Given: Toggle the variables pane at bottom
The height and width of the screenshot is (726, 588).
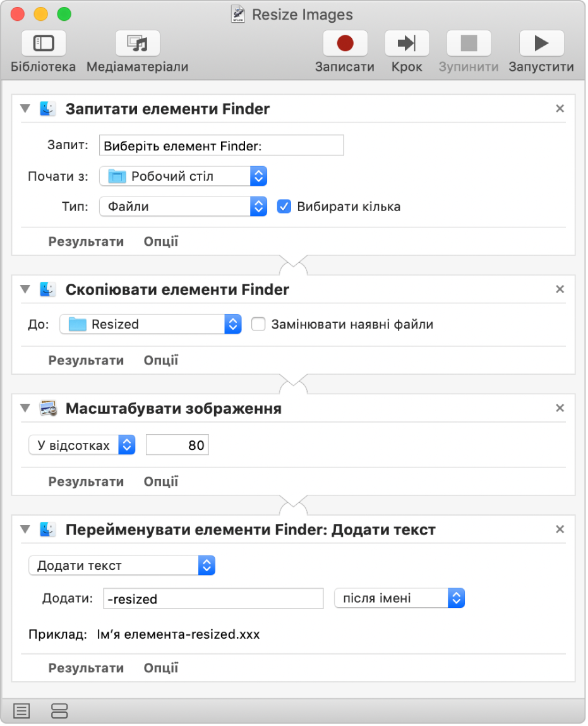Looking at the screenshot, I should [59, 711].
